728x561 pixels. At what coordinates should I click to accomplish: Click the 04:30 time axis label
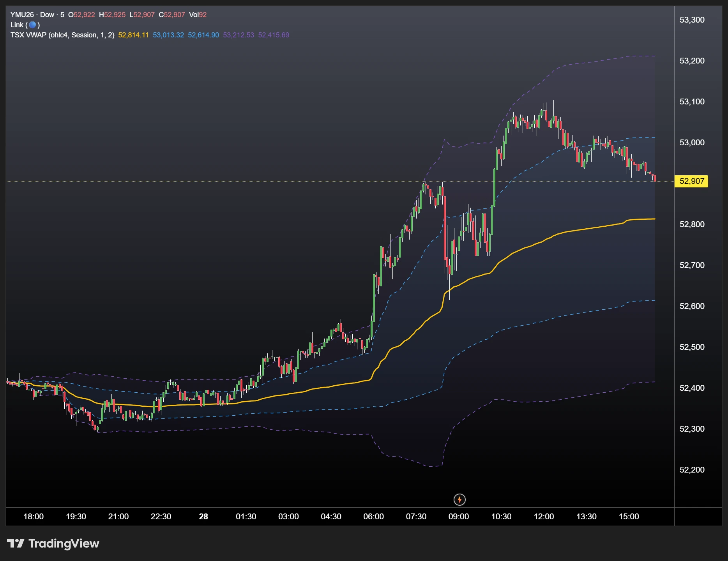pos(331,517)
